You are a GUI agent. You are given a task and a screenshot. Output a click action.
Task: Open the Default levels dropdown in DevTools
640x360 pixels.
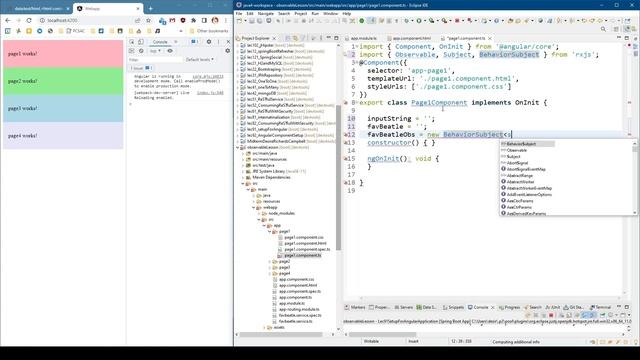[200, 60]
